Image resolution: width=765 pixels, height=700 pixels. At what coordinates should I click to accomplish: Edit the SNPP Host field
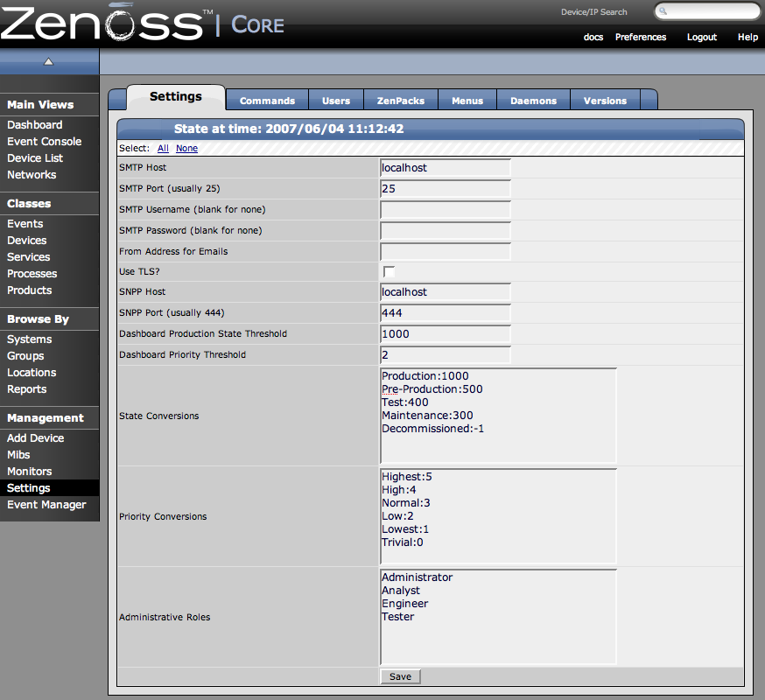tap(446, 292)
